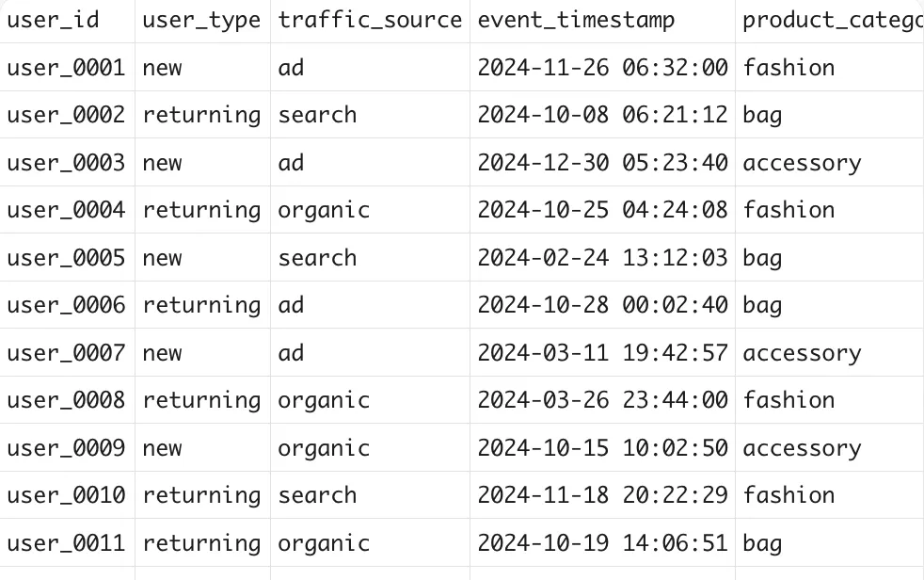Click timestamp 2024-10-19 14:06:51
Screen dimensions: 924x580
[x=602, y=543]
